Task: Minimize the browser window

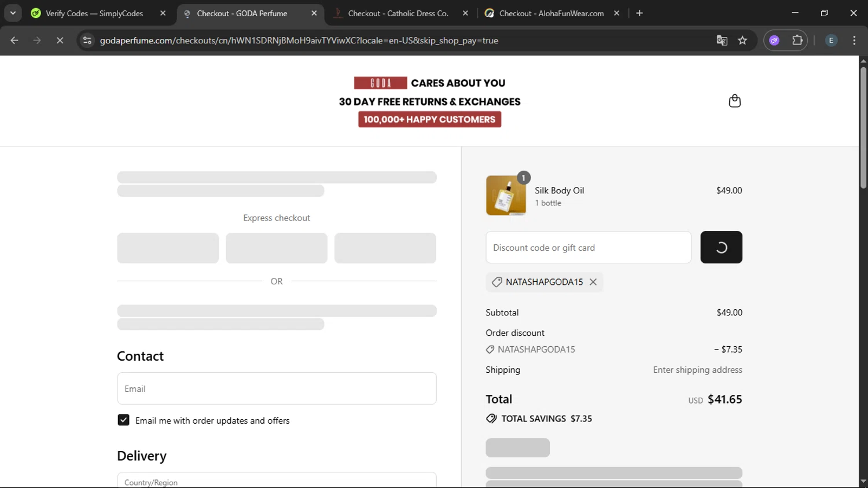Action: (x=795, y=13)
